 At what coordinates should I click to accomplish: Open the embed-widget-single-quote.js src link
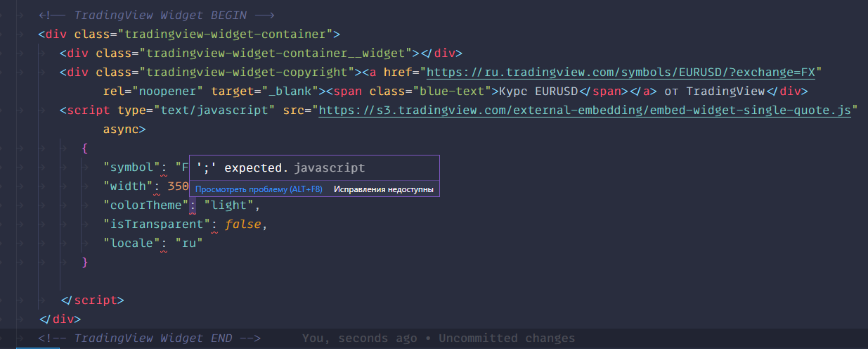[585, 110]
